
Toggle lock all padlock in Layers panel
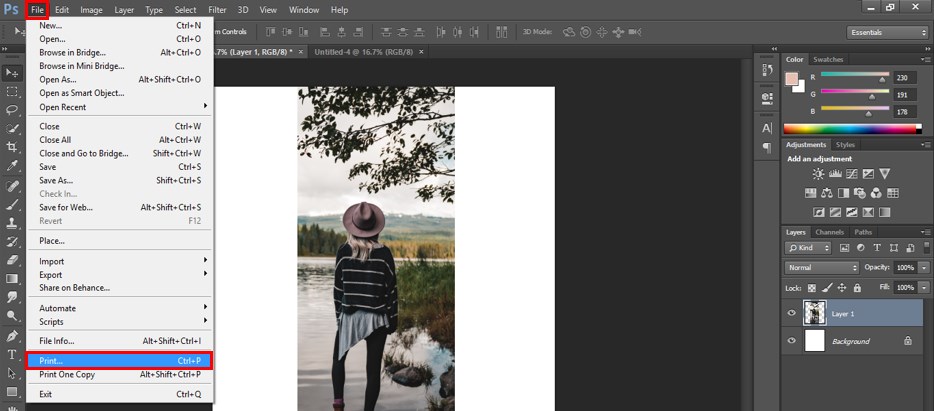click(857, 288)
